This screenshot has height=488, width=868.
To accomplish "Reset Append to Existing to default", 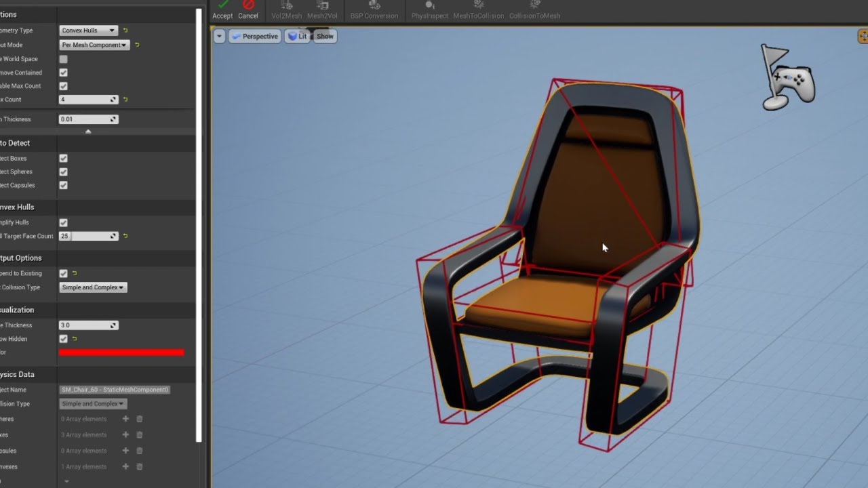I will [75, 273].
